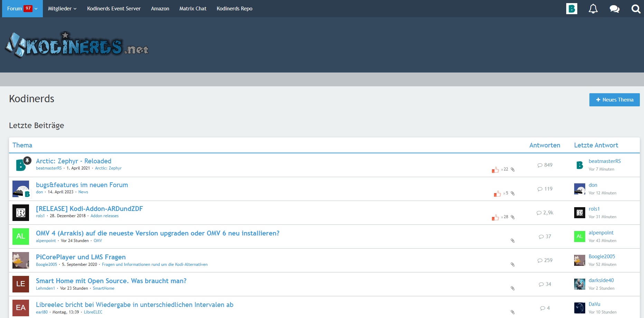Open the notifications bell icon

(593, 9)
